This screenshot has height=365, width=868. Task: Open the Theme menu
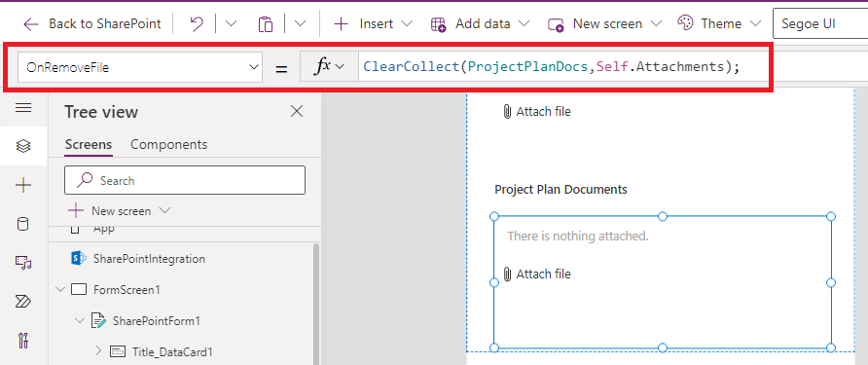point(719,23)
